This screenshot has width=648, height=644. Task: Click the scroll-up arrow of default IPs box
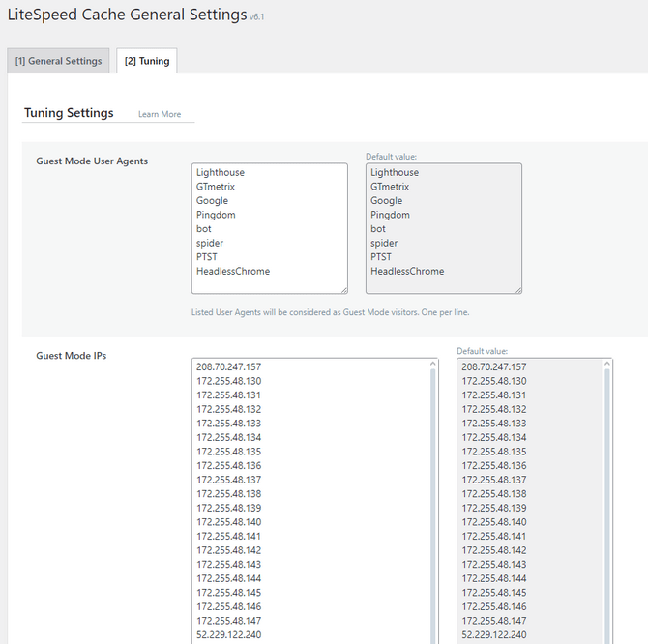coord(606,366)
